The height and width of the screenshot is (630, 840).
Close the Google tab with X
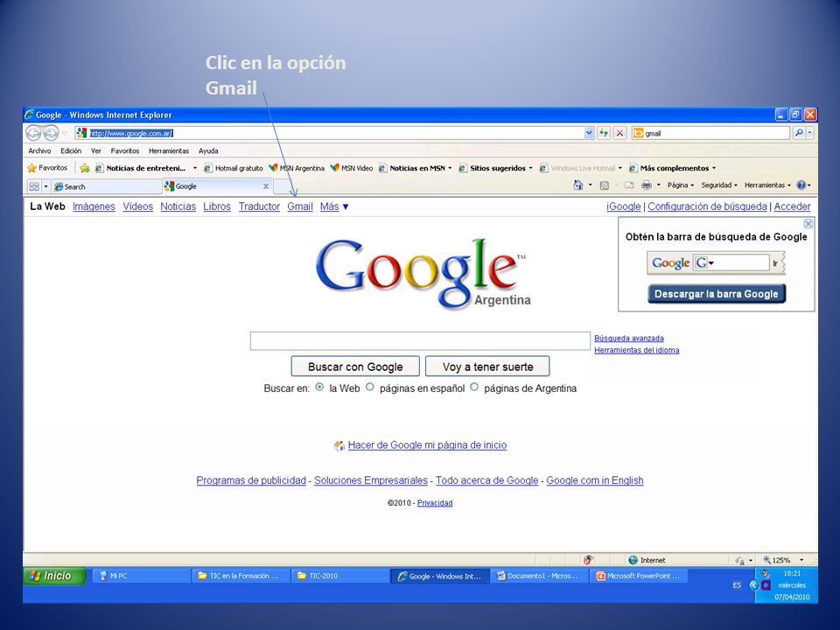pos(266,186)
